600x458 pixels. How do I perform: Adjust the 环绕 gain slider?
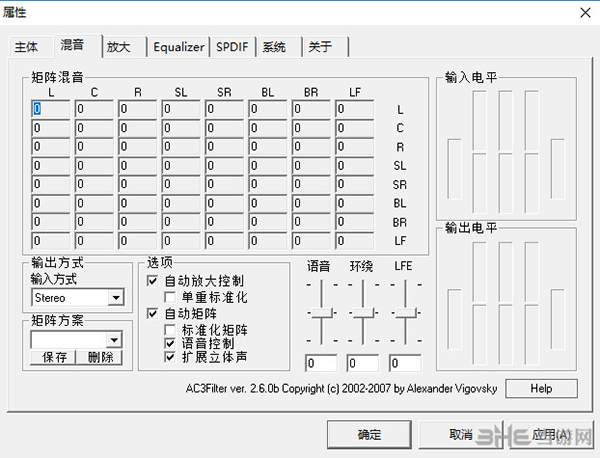(363, 313)
